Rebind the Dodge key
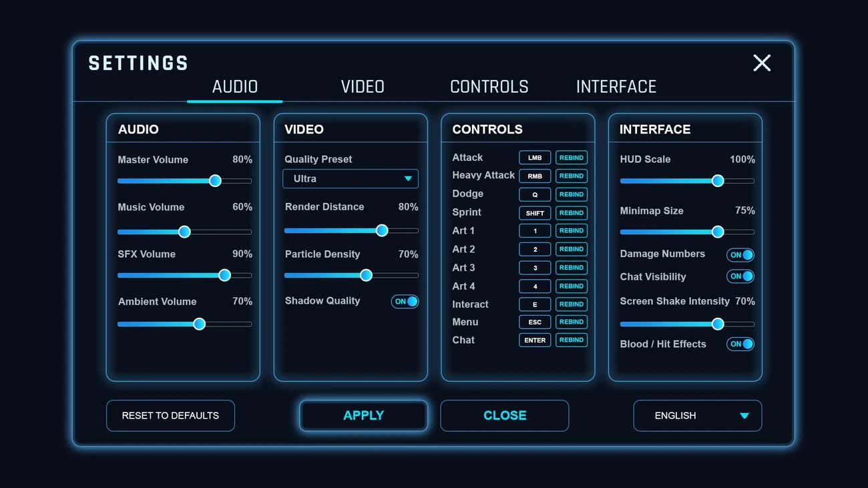 [x=572, y=194]
